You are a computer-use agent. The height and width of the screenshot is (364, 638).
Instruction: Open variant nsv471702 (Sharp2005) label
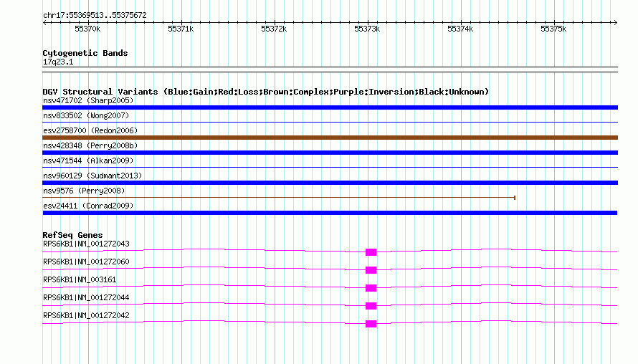pos(88,100)
